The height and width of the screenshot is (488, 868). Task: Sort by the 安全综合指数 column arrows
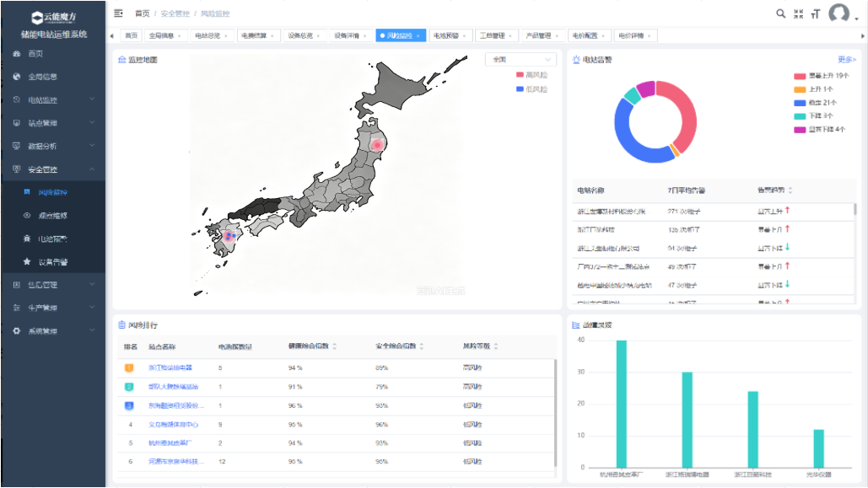click(x=422, y=346)
